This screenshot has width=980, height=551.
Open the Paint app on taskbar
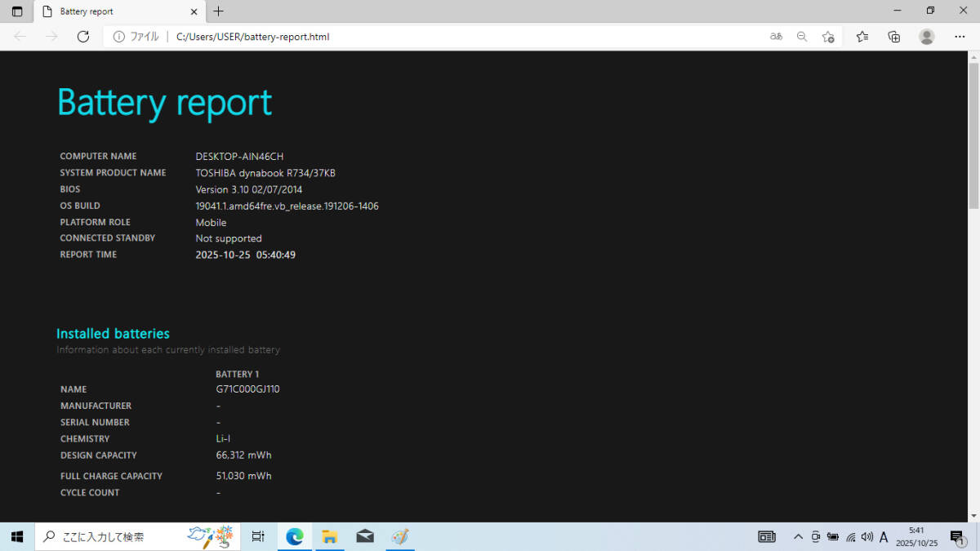pyautogui.click(x=399, y=536)
